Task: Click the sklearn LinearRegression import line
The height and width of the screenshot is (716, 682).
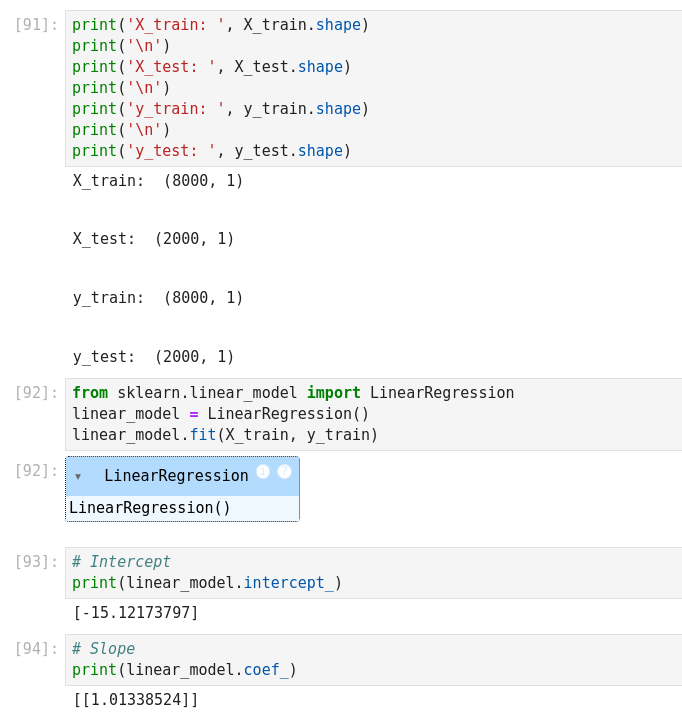Action: (x=292, y=393)
